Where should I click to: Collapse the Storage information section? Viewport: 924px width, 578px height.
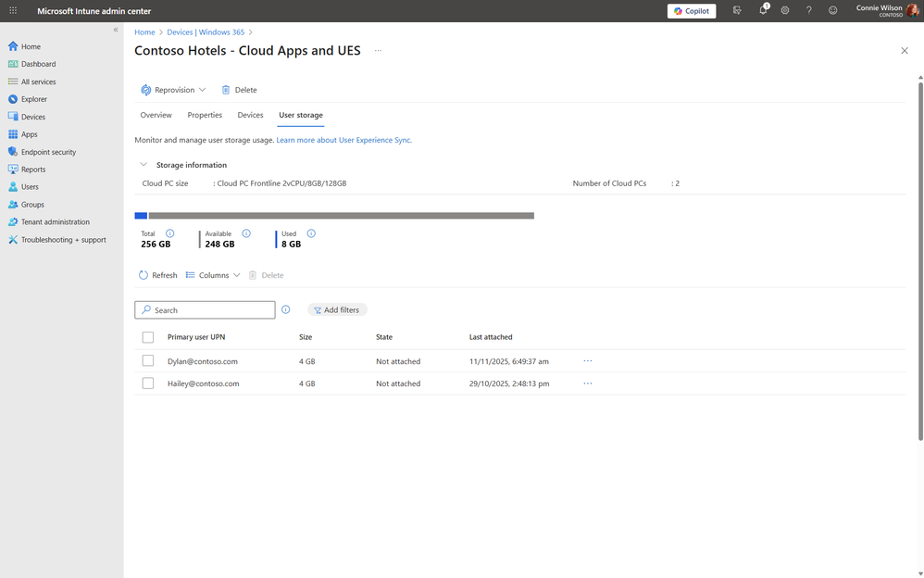coord(144,165)
